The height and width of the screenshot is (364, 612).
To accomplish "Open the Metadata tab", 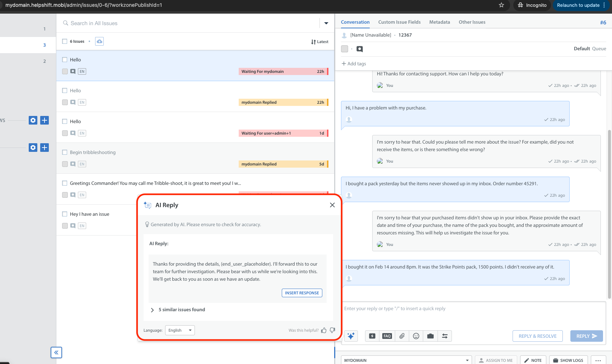I will point(439,22).
